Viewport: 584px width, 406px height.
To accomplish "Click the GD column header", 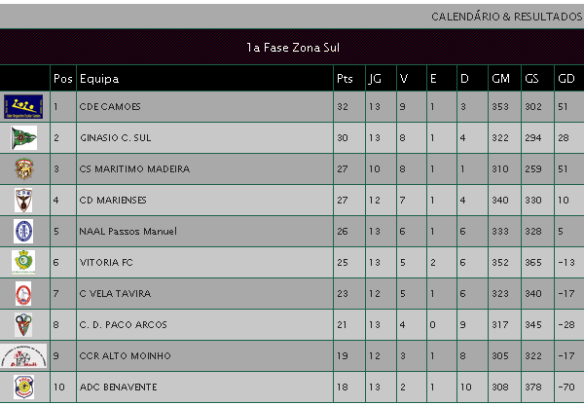I will pos(566,79).
